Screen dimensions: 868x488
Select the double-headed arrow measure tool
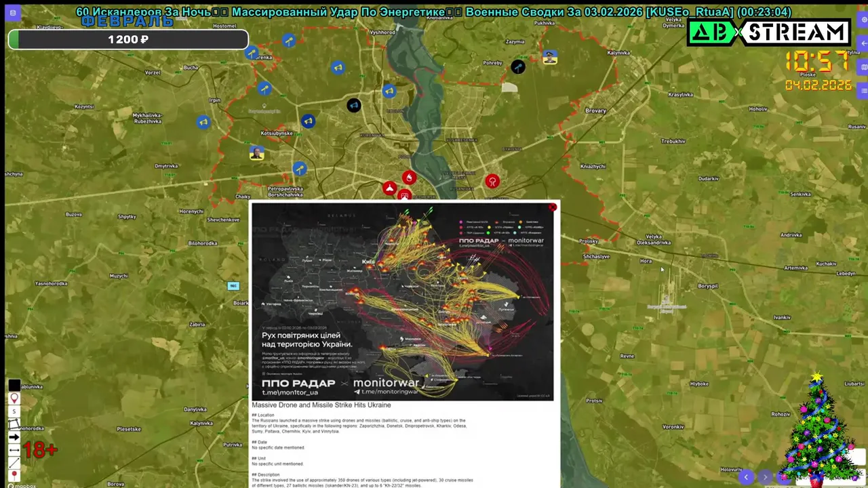click(x=14, y=450)
